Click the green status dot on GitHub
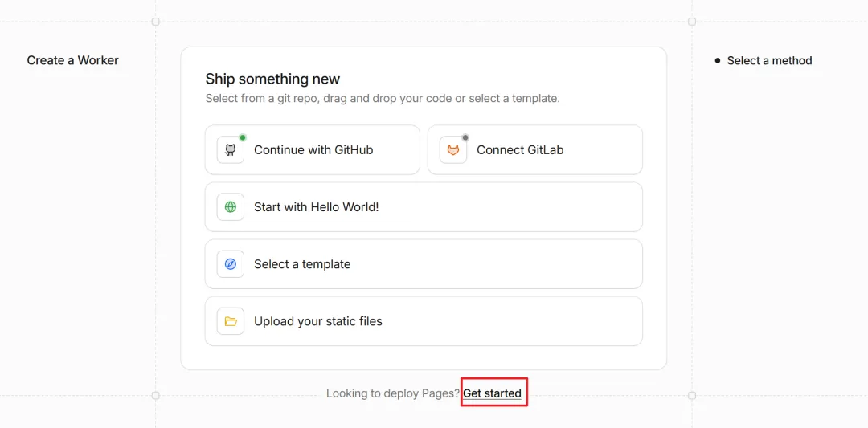Image resolution: width=868 pixels, height=428 pixels. pos(243,137)
